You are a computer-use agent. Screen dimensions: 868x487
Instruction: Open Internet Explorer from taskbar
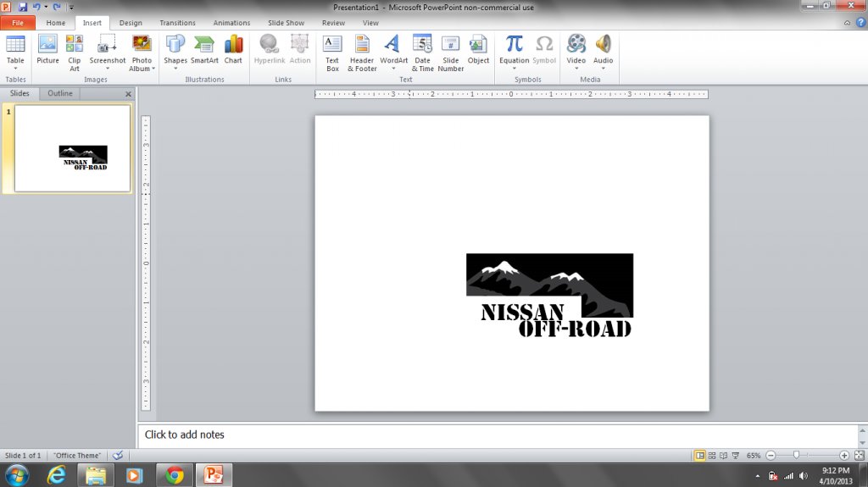click(x=56, y=475)
